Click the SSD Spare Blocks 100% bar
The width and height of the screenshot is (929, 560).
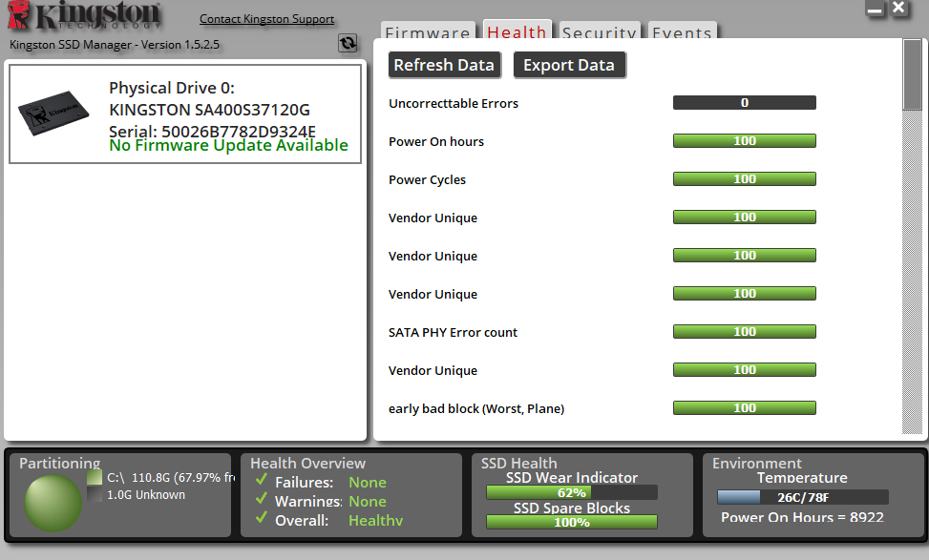point(572,522)
